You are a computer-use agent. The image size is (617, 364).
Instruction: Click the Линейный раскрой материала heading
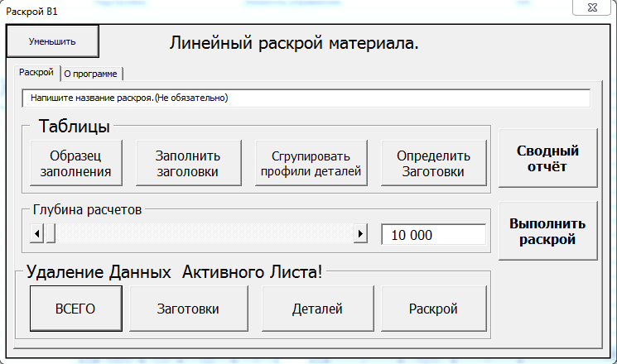[x=294, y=42]
